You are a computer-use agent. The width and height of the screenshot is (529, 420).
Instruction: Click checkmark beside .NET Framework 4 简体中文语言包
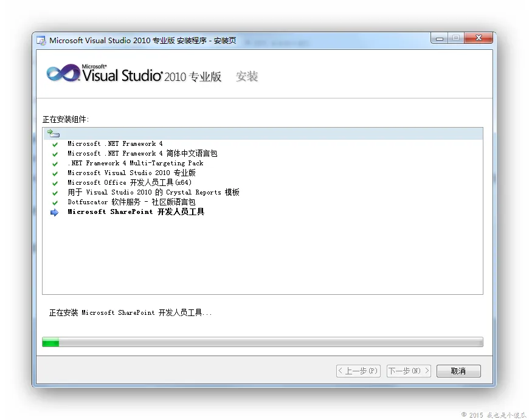[x=55, y=154]
